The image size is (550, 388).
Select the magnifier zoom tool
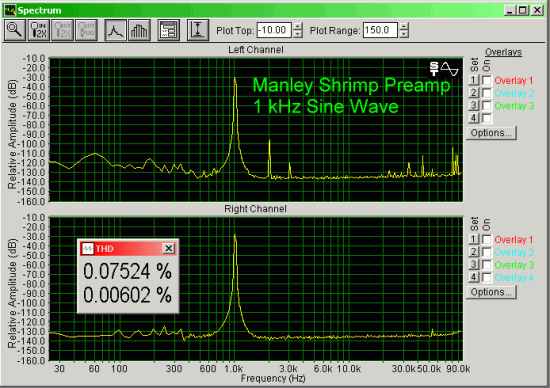(x=15, y=30)
